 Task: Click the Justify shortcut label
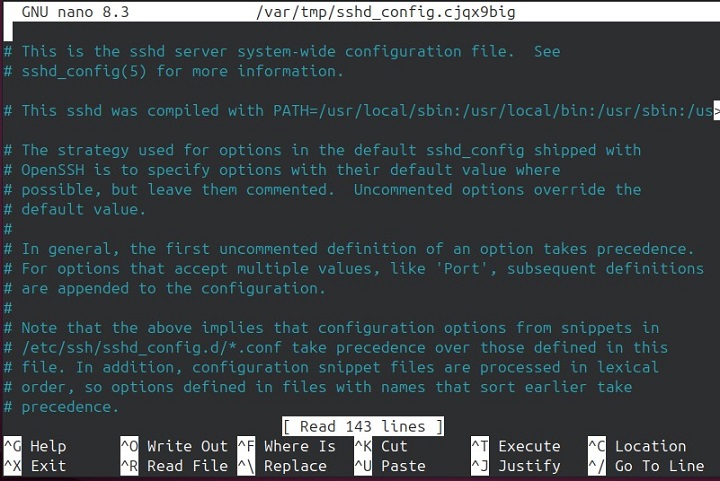click(x=531, y=465)
